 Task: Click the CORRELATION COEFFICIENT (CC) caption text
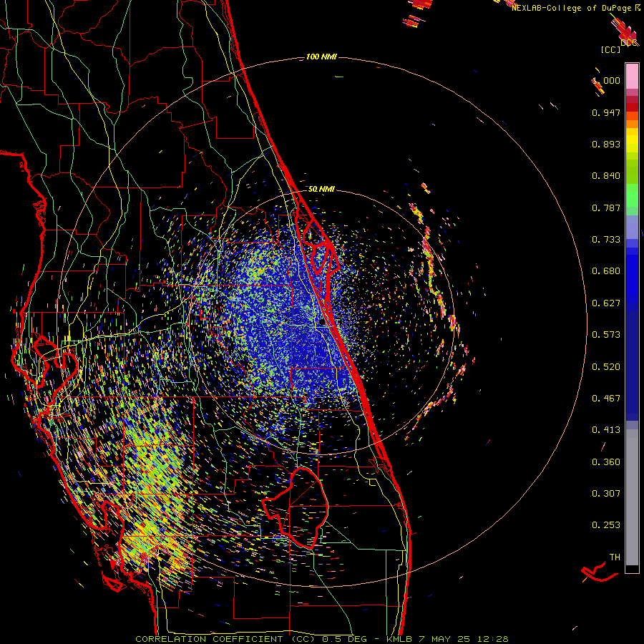tap(225, 639)
